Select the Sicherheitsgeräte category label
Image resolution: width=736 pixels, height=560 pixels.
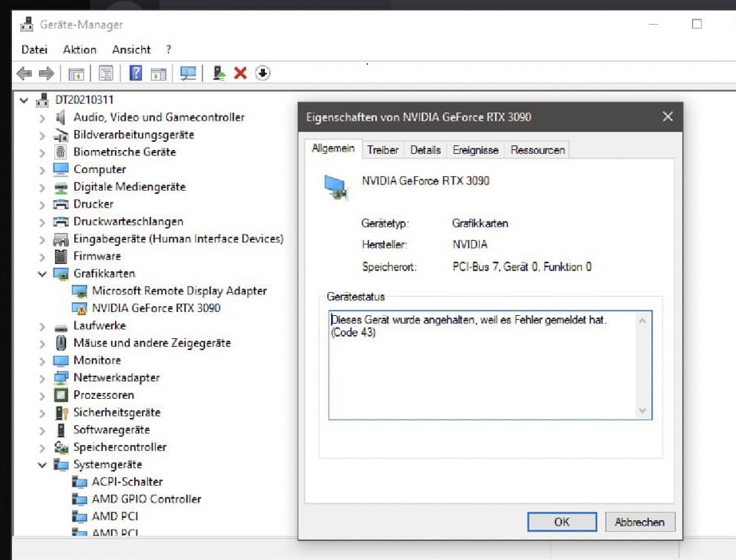[117, 412]
